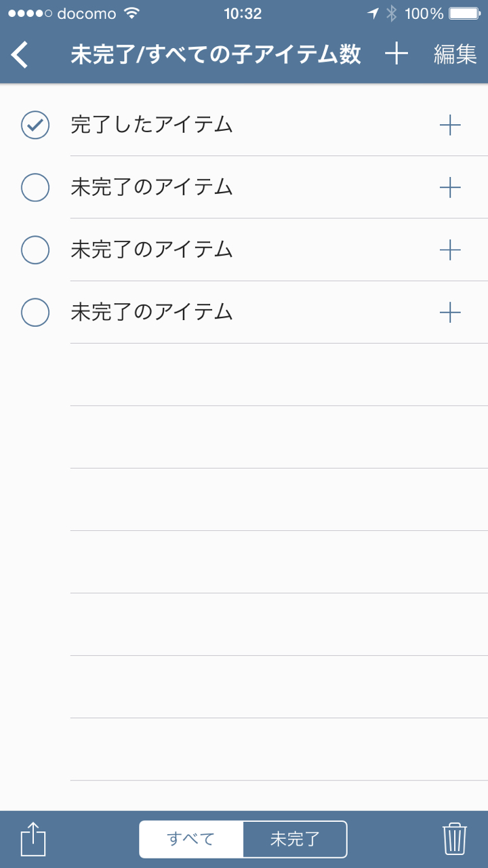Add a new item with header plus icon
The image size is (488, 868).
pos(396,54)
